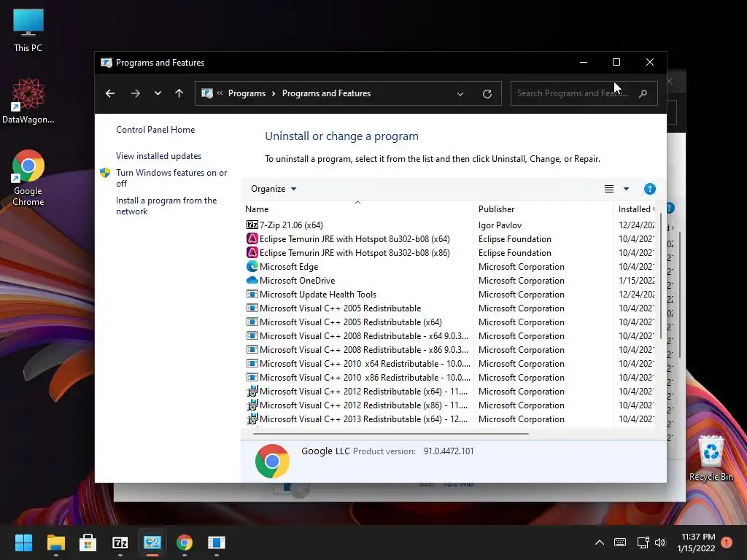Select Eclipse Temurin JRE 8u302-b08 (x86) icon
The image size is (747, 560).
[x=252, y=252]
